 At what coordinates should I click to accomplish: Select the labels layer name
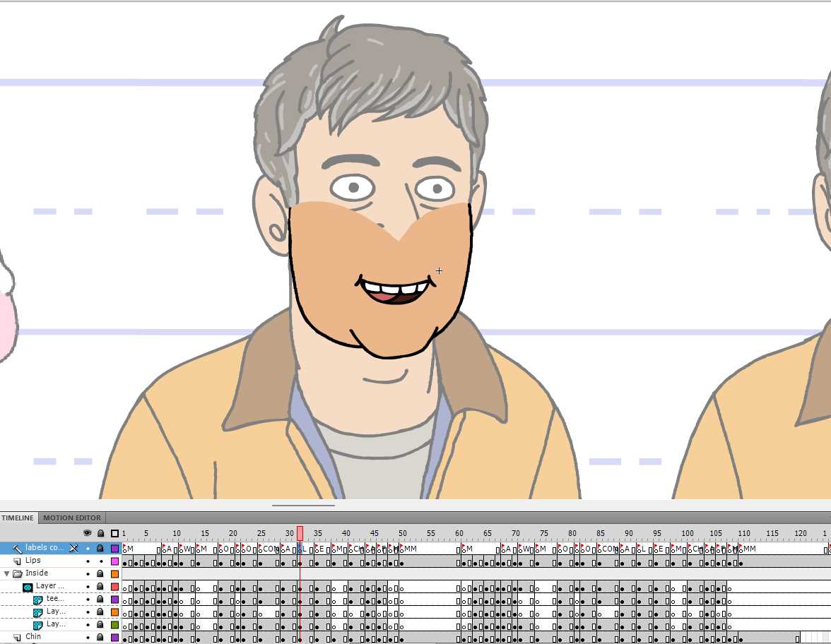[x=44, y=548]
